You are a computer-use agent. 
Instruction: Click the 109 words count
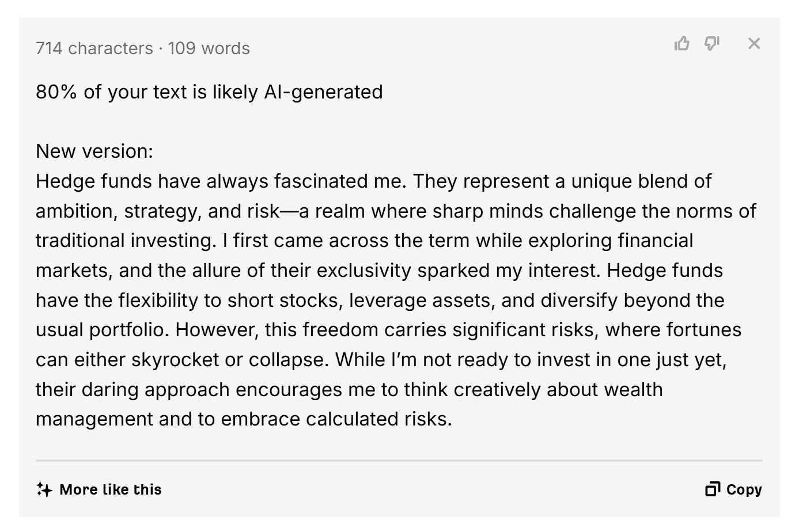(x=209, y=48)
